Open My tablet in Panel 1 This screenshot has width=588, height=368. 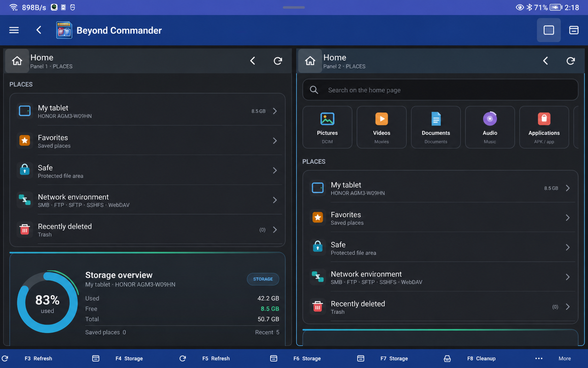pyautogui.click(x=147, y=111)
